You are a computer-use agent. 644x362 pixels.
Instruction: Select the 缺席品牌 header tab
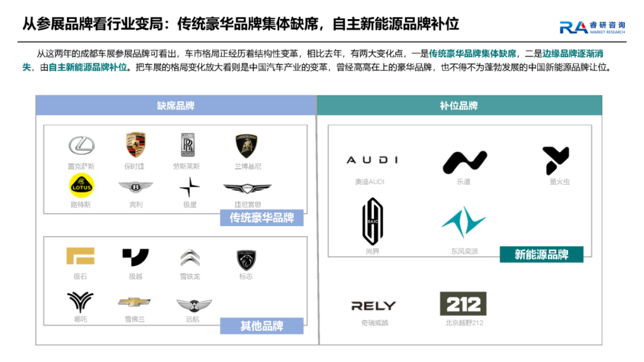pyautogui.click(x=176, y=106)
